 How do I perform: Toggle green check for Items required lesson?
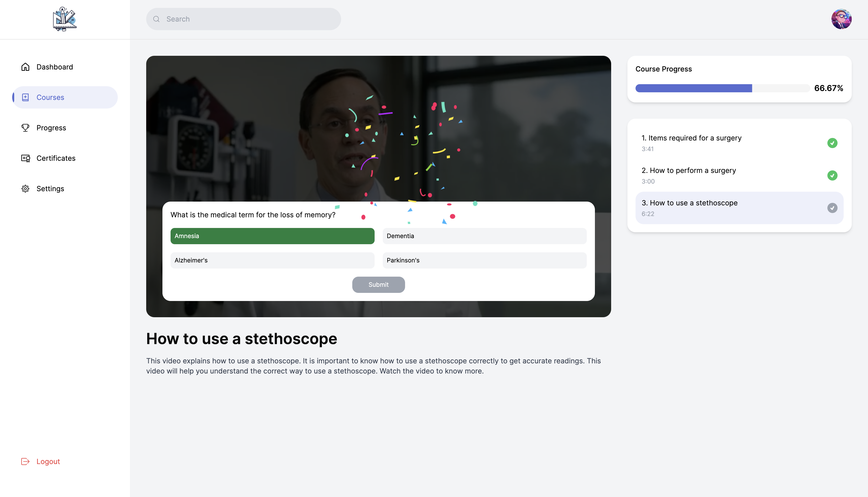pos(832,143)
